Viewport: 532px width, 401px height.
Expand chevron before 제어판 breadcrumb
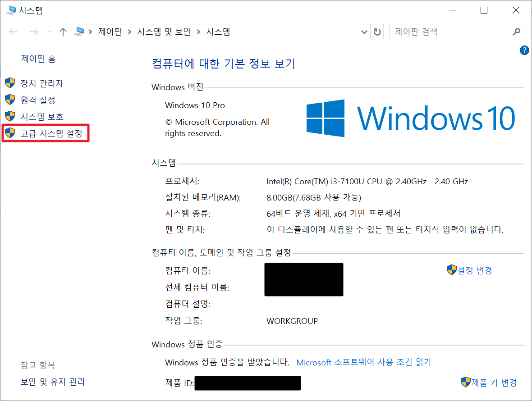pos(90,32)
